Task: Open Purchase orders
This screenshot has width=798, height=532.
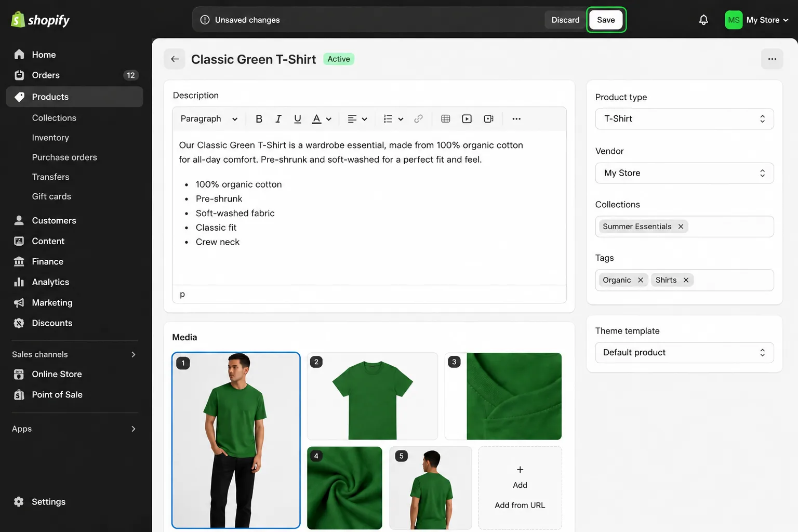Action: 64,157
